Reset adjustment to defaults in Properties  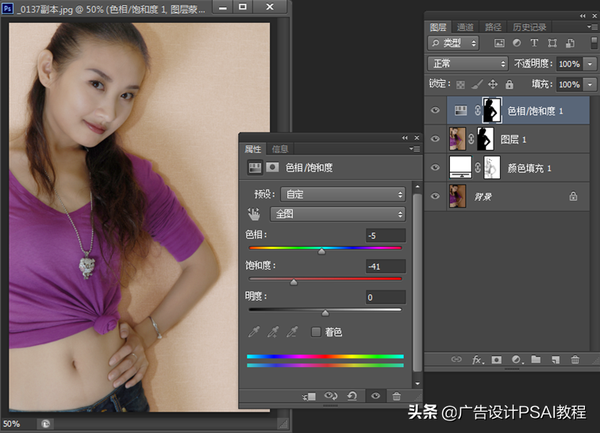(x=354, y=396)
